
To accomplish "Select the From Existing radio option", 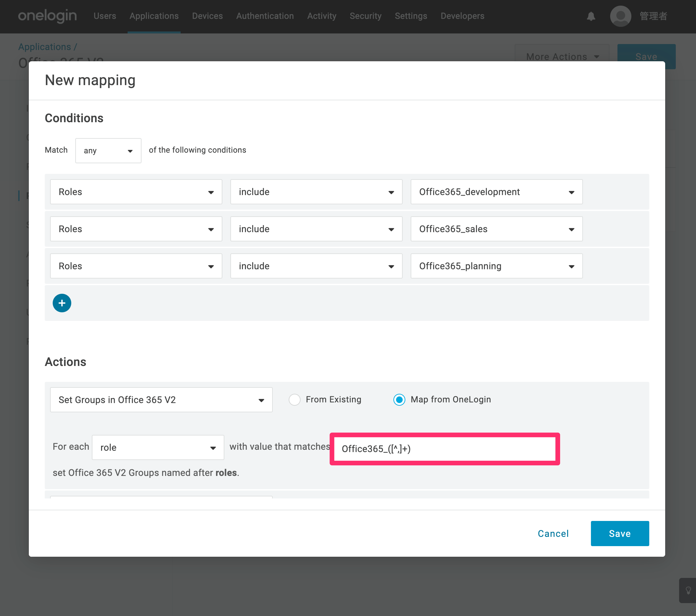I will click(295, 399).
